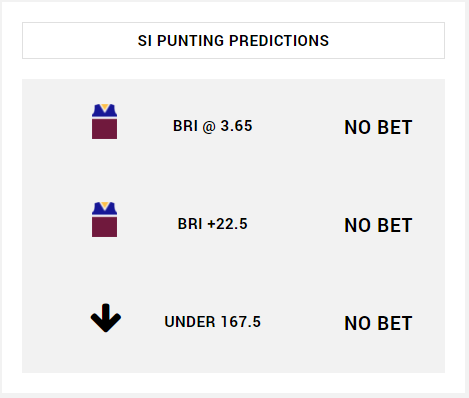Click the 3.65 odds value
469x398 pixels.
tap(236, 126)
